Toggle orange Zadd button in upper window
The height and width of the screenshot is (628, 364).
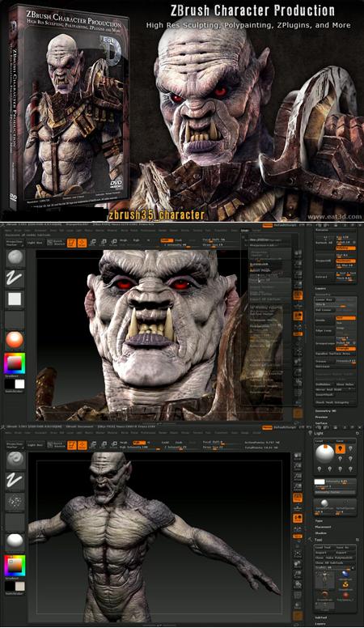167,240
